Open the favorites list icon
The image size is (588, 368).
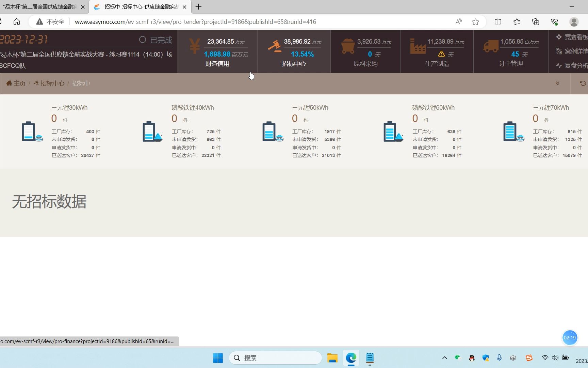517,22
